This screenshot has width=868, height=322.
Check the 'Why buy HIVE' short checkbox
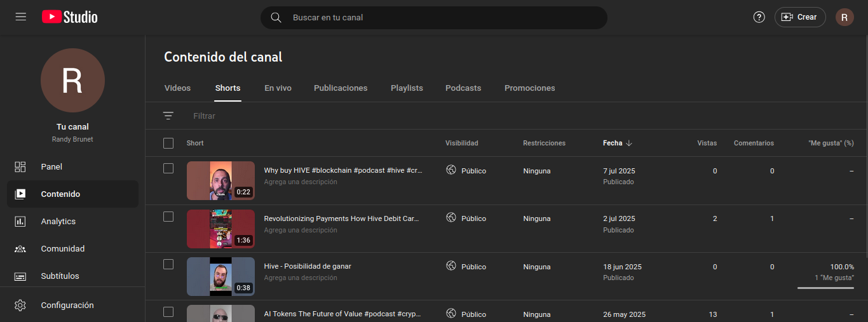[168, 168]
